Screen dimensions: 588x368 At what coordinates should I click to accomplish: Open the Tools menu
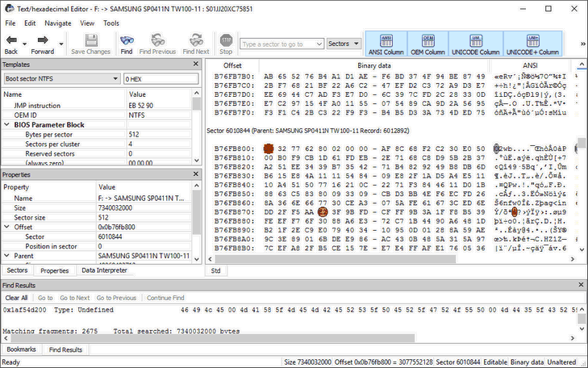[111, 23]
